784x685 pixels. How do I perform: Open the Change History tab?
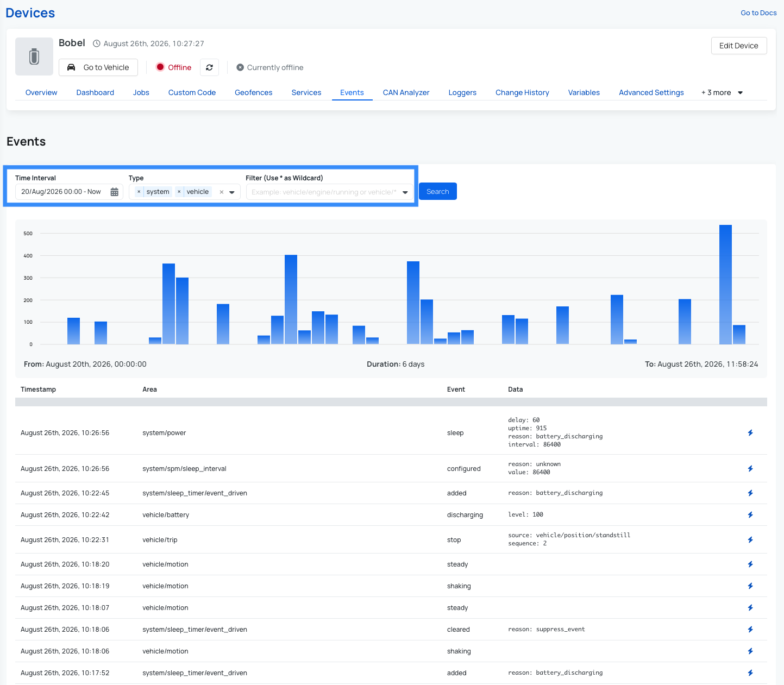[x=523, y=93]
